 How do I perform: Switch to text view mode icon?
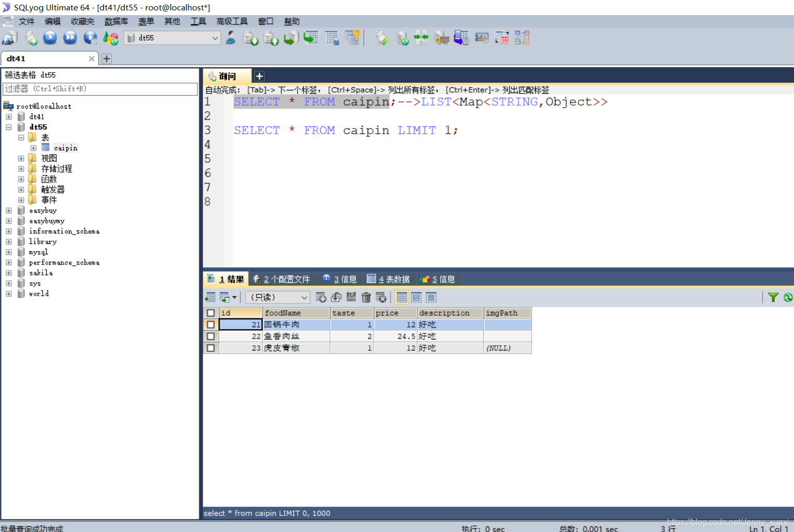click(x=431, y=297)
